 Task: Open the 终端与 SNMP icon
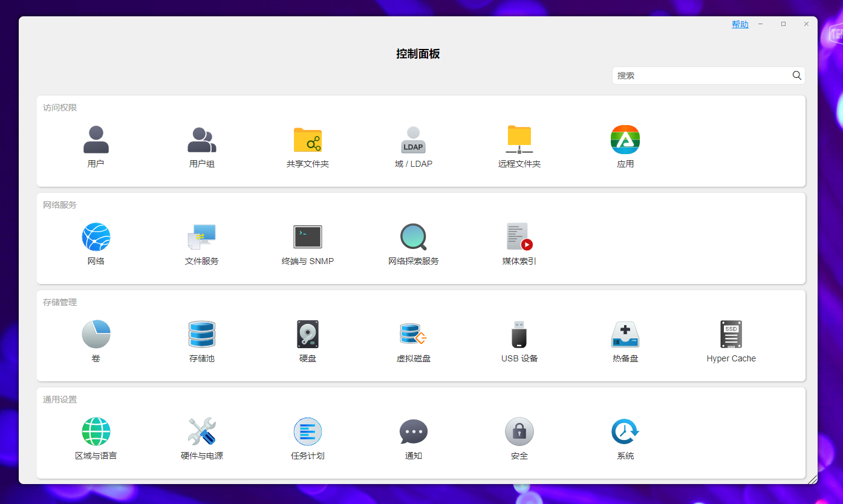point(308,237)
